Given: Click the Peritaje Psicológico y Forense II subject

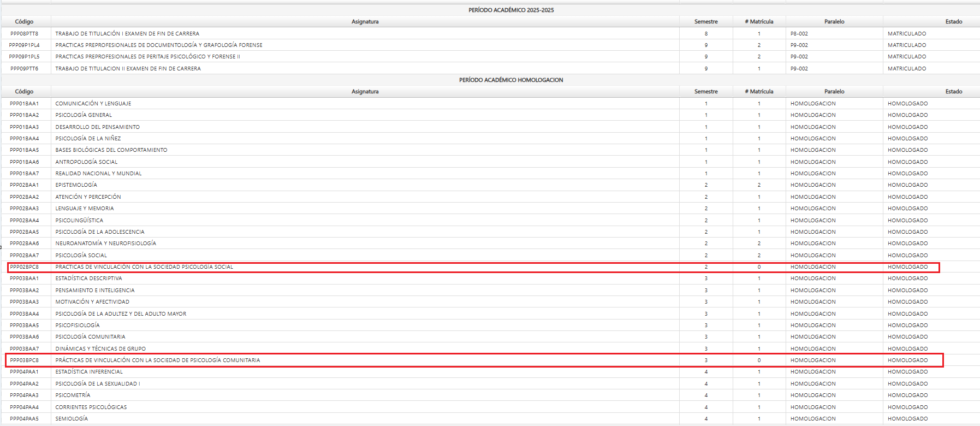Looking at the screenshot, I should [147, 57].
